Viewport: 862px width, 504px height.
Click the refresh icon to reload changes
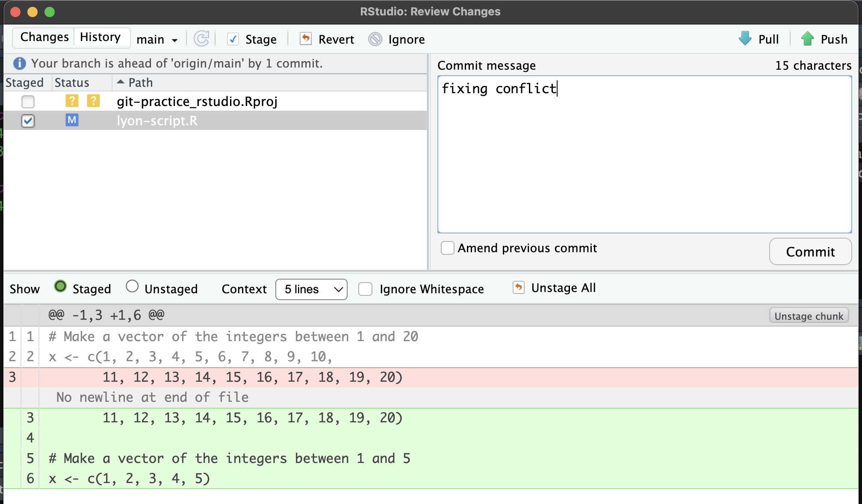(202, 39)
